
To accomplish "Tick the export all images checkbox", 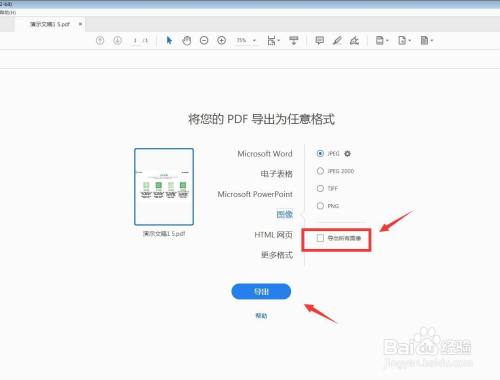I will (320, 238).
